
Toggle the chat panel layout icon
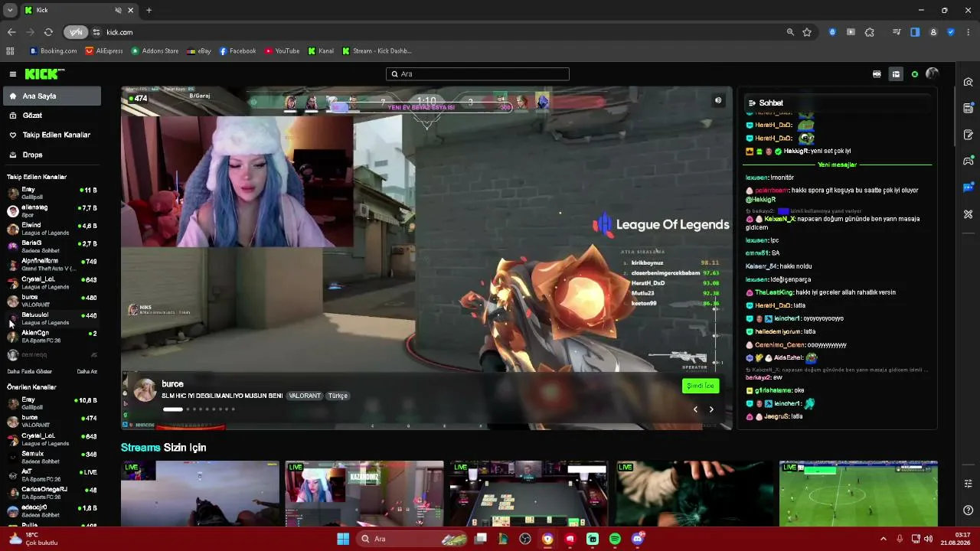[896, 74]
